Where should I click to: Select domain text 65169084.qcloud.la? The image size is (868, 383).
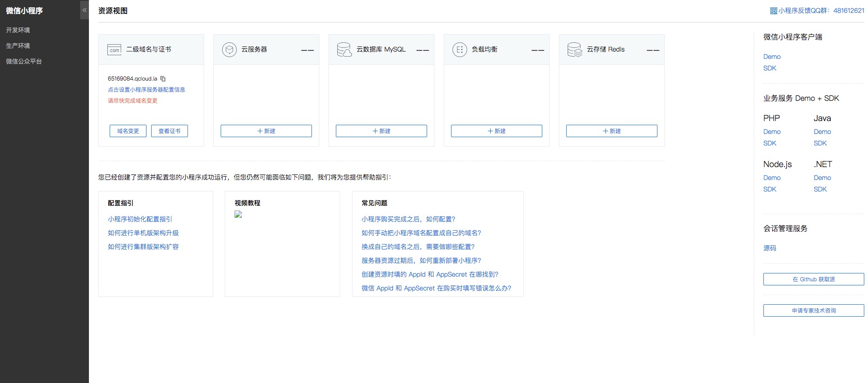click(x=133, y=79)
